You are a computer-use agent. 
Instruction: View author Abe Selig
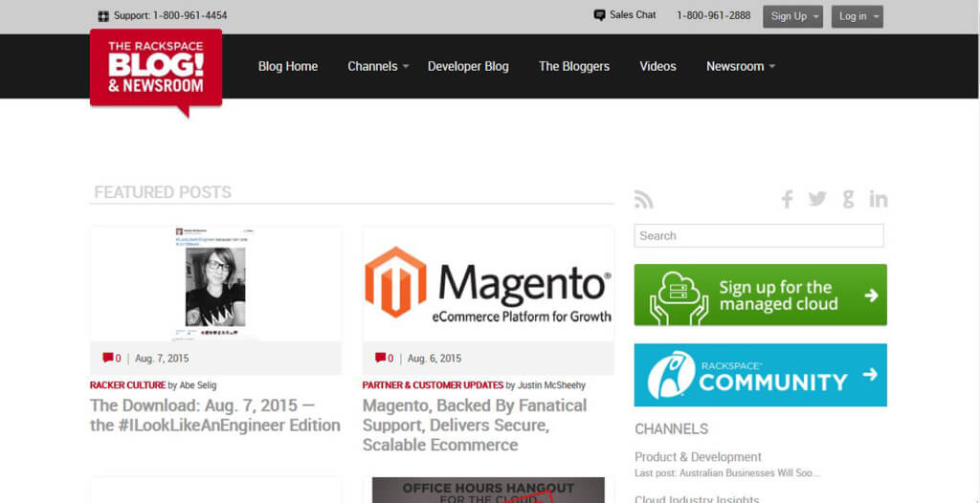[x=198, y=385]
